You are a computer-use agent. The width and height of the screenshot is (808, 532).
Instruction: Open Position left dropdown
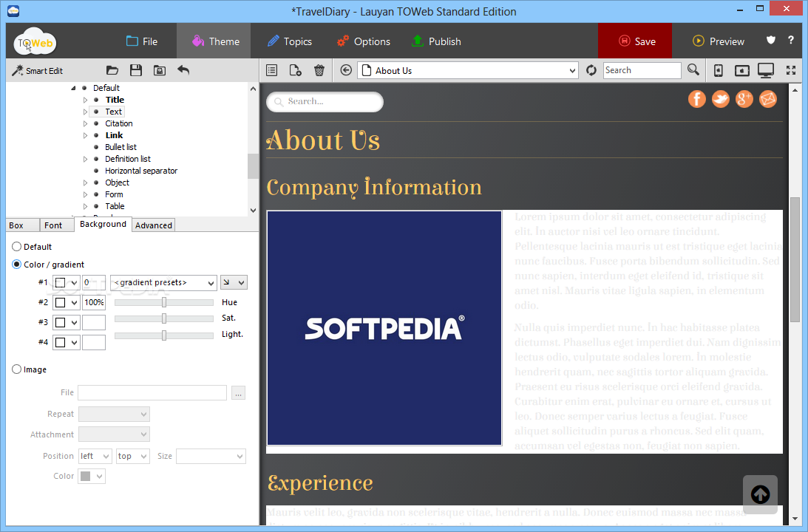[x=95, y=457]
